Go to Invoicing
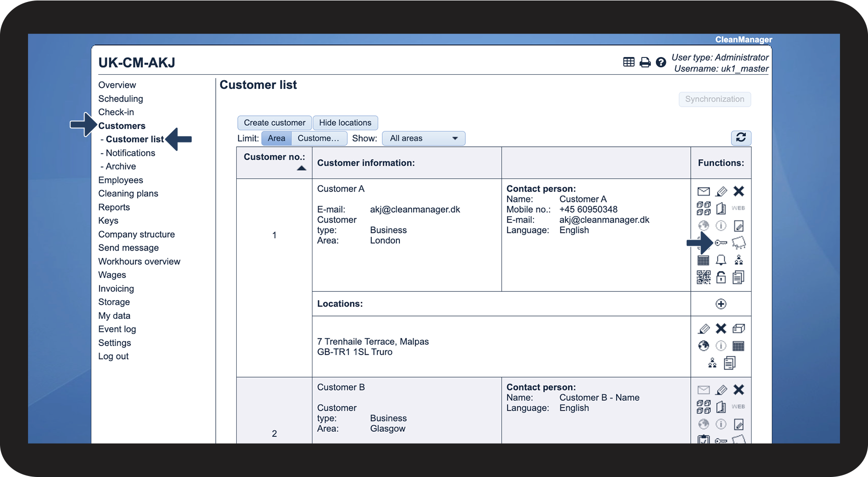868x477 pixels. [x=116, y=288]
